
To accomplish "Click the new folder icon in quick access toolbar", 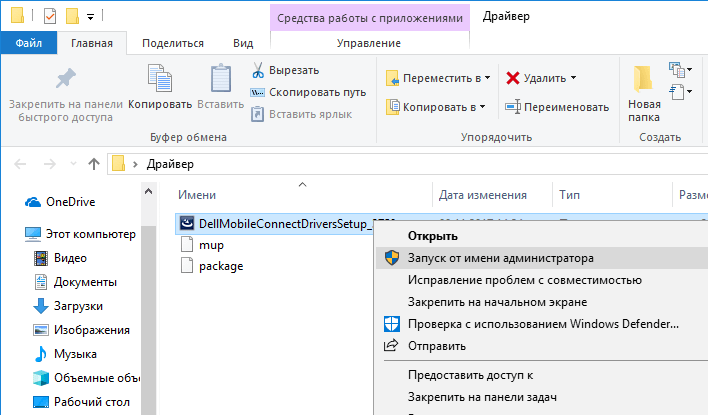I will coord(72,16).
